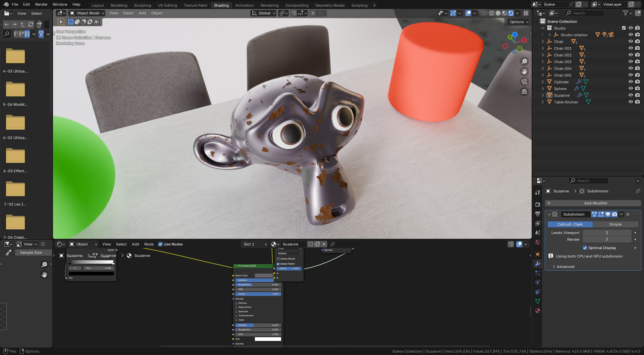Hide Cylinder in viewport via eye icon
Viewport: 644px width, 355px height.
631,82
